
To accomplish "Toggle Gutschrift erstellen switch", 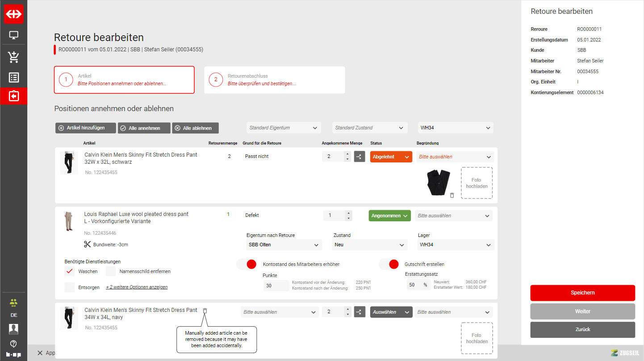I will [389, 264].
